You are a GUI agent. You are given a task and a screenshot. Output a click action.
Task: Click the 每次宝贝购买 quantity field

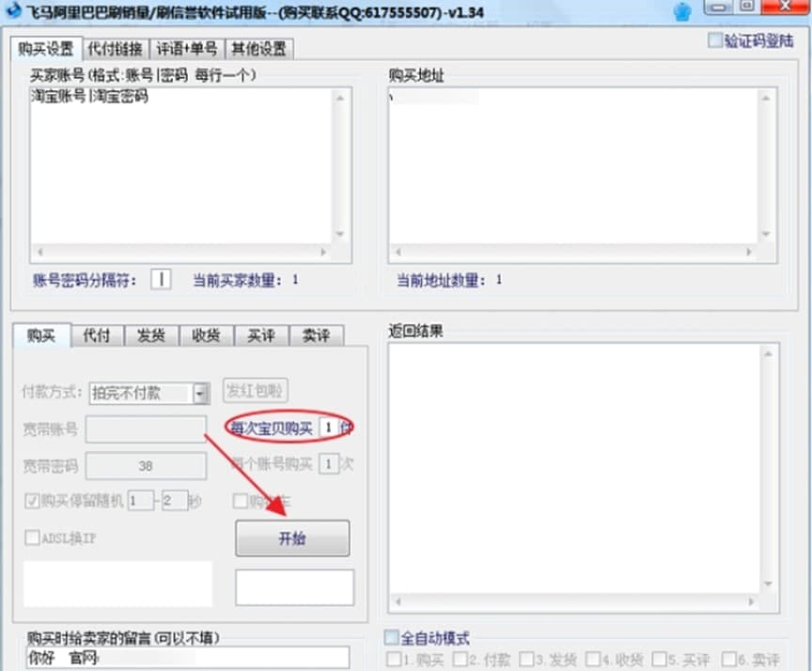(328, 428)
